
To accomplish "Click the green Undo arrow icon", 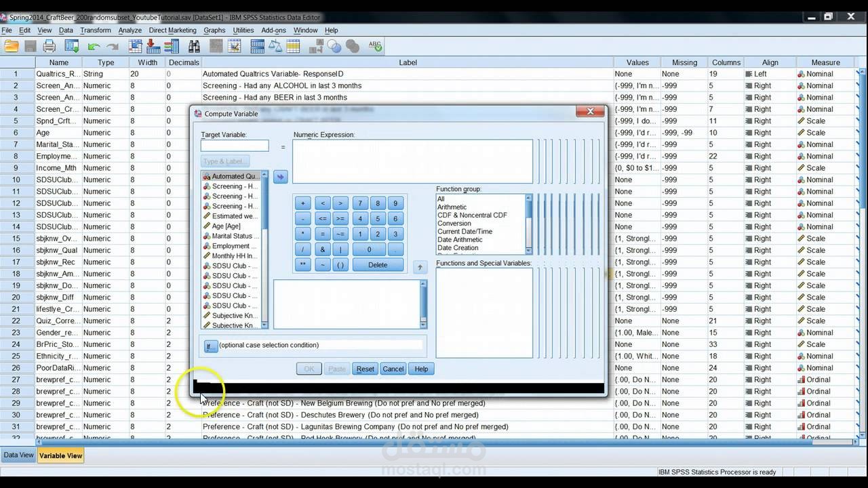I will coord(94,47).
